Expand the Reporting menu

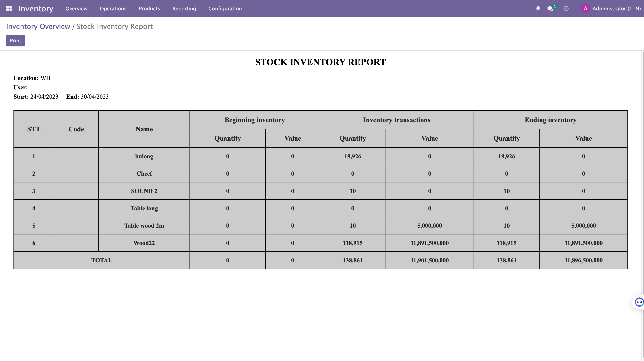[x=184, y=8]
